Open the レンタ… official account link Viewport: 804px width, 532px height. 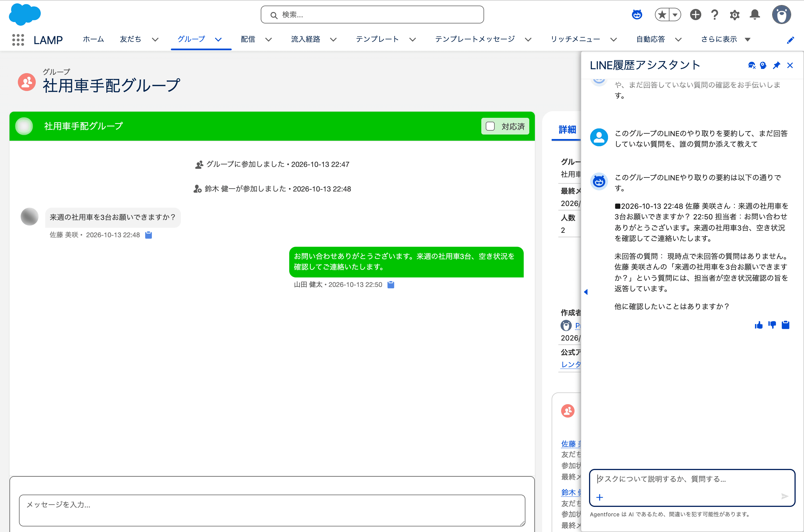click(571, 365)
